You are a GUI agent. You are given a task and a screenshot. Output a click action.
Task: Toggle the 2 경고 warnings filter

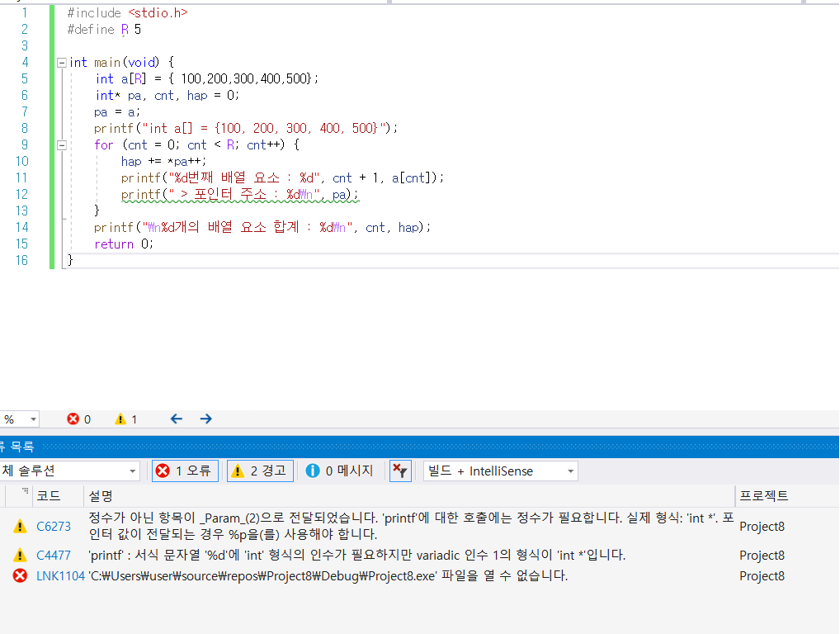coord(261,471)
